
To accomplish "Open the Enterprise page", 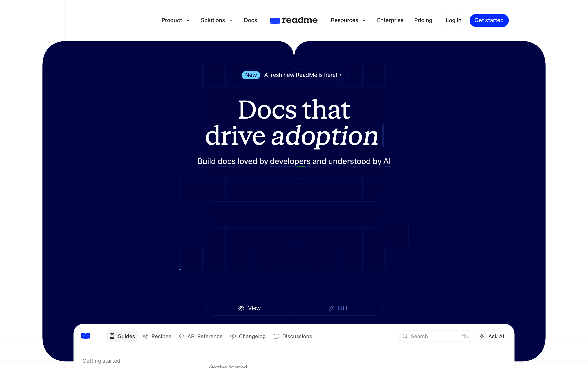I will [x=390, y=20].
